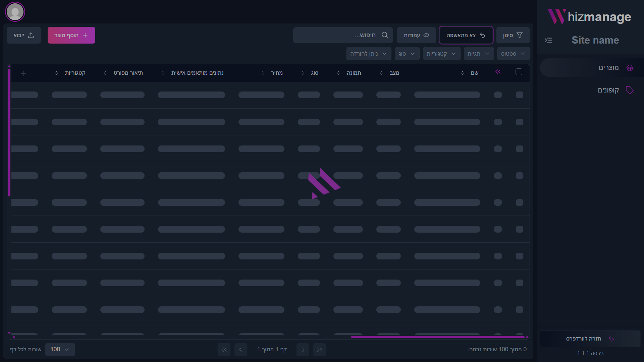Click the search magnifier icon
Viewport: 644px width, 362px height.
click(x=385, y=35)
